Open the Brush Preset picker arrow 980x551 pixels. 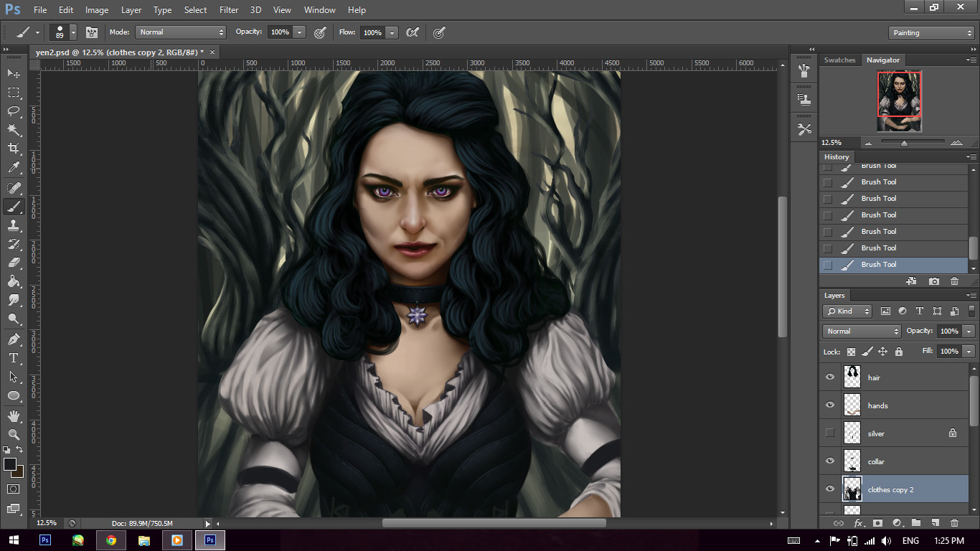73,32
